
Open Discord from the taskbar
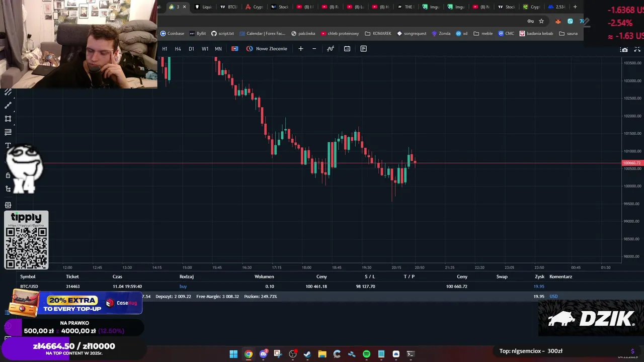tap(263, 354)
